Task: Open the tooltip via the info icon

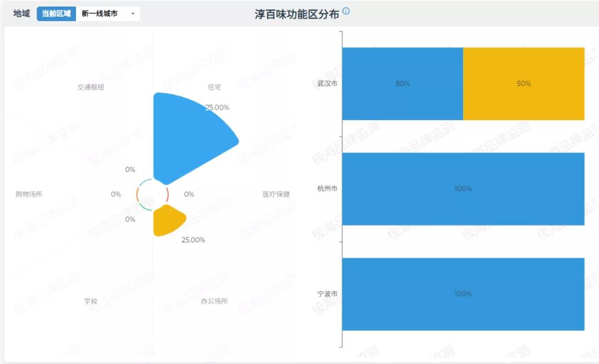Action: [x=347, y=10]
